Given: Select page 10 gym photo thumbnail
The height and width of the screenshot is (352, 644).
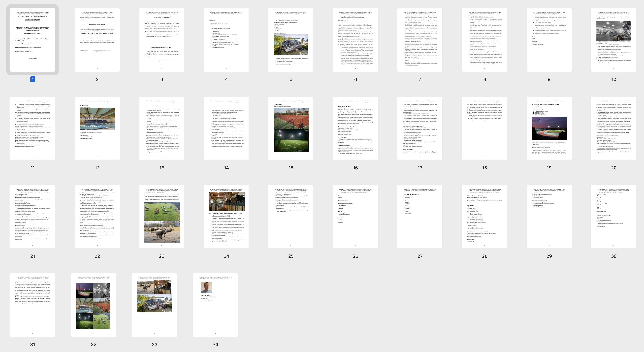Looking at the screenshot, I should [614, 40].
